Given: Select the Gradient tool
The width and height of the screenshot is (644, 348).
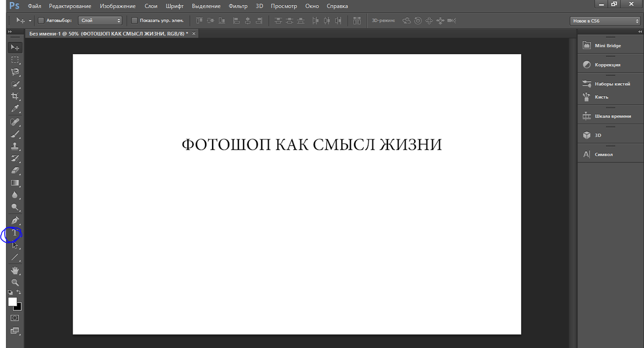Looking at the screenshot, I should (x=15, y=183).
